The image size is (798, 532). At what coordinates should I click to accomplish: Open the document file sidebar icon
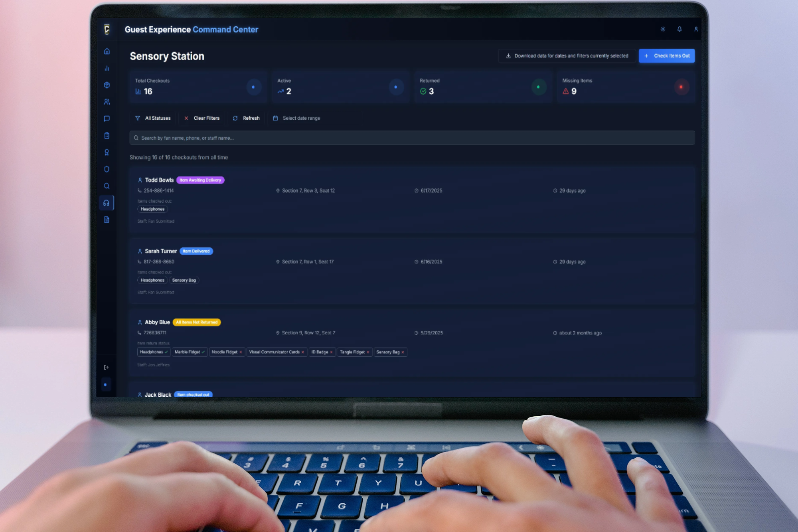(x=107, y=220)
